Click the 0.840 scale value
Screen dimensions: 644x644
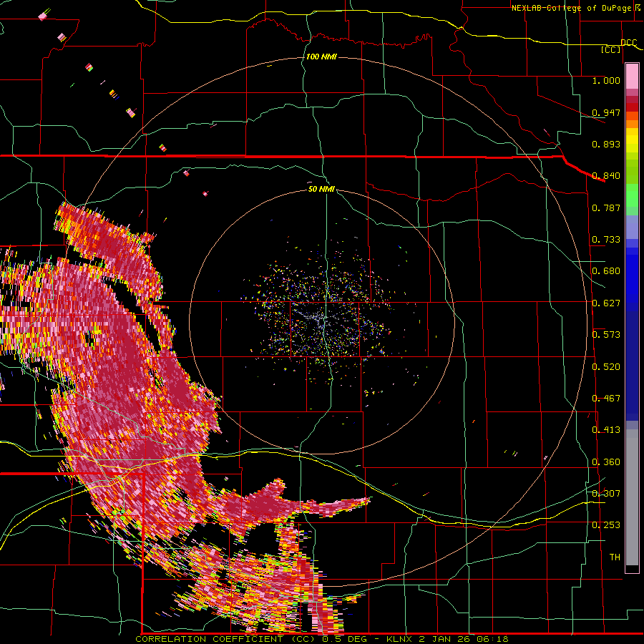tap(606, 176)
